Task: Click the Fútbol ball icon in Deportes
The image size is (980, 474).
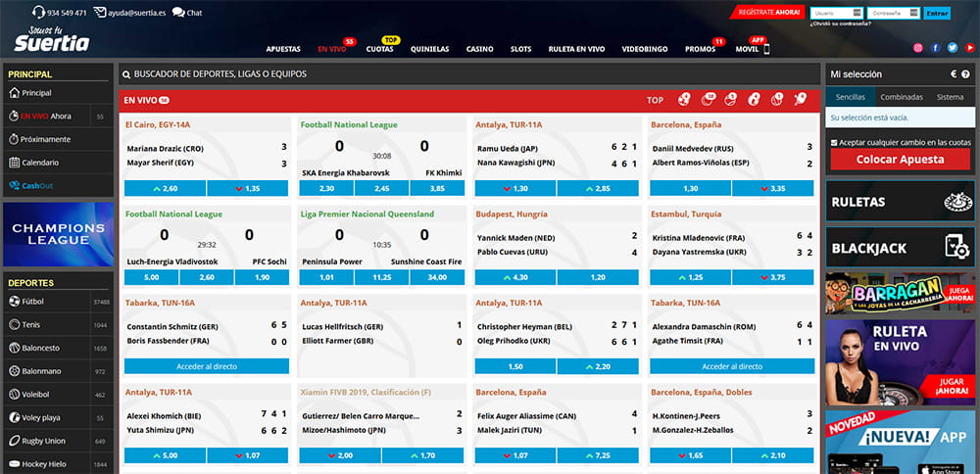Action: [15, 302]
